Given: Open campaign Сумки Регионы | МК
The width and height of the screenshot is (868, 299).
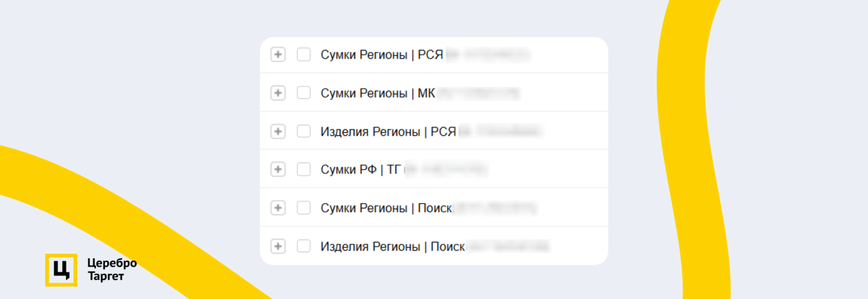Looking at the screenshot, I should click(378, 93).
